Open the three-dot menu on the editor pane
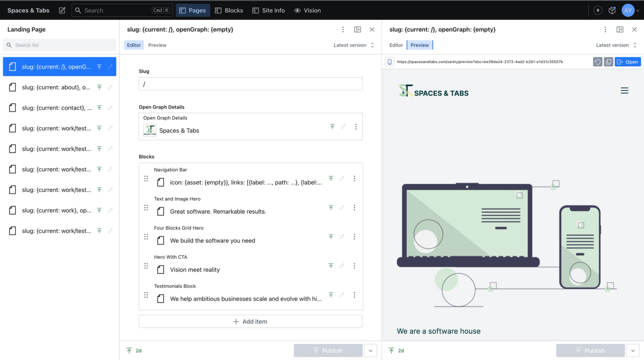Screen dimensions: 644x360 343,29
